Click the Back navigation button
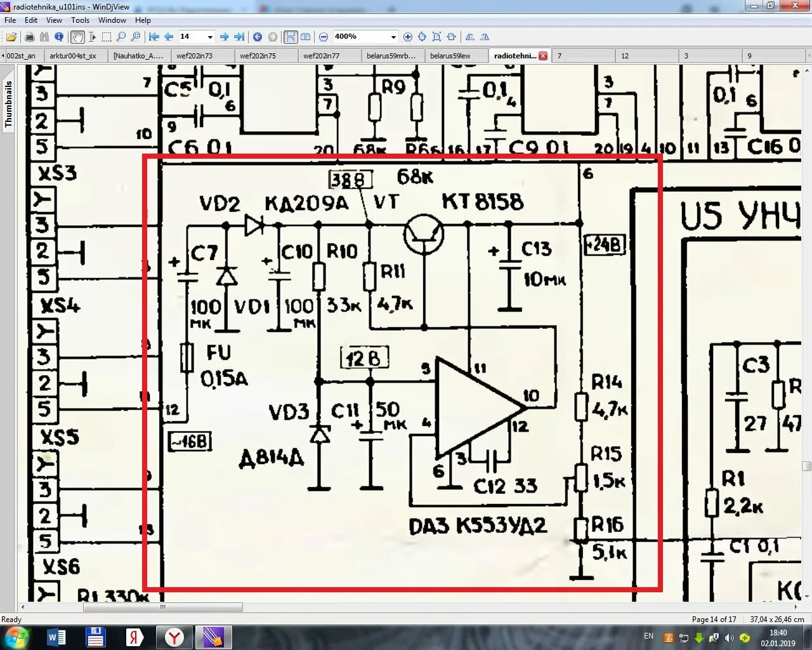This screenshot has width=812, height=650. click(x=258, y=37)
